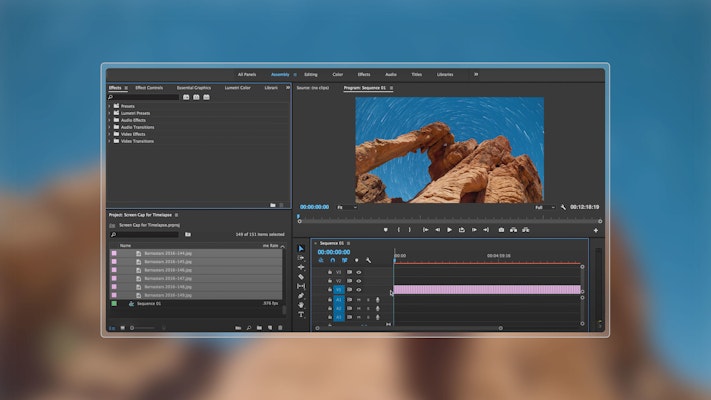Pick the Hand tool
Image resolution: width=711 pixels, height=400 pixels.
301,305
